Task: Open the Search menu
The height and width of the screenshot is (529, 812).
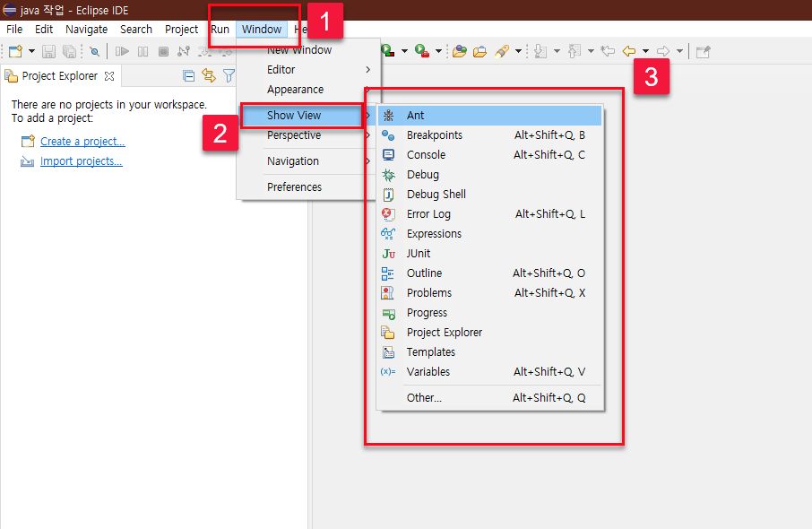Action: pos(136,30)
